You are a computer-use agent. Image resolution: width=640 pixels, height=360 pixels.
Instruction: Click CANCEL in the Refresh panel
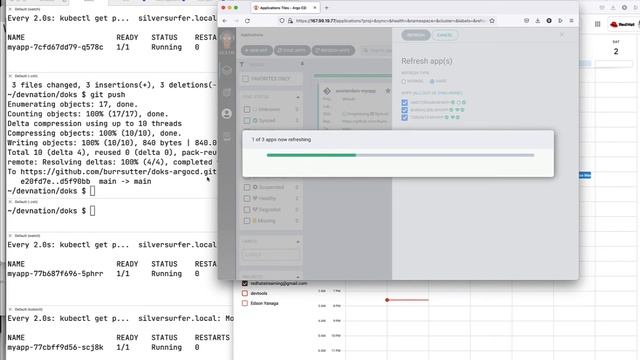[444, 35]
